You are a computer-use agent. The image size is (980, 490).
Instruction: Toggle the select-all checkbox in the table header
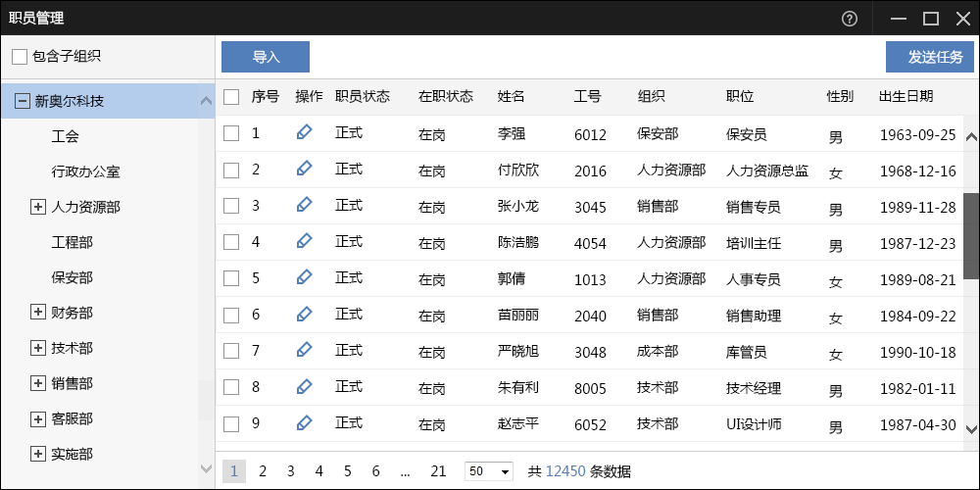point(231,97)
